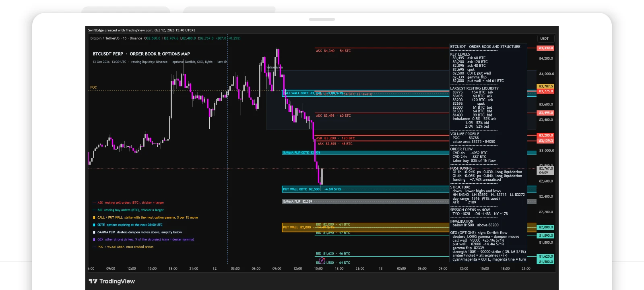Image resolution: width=644 pixels, height=290 pixels.
Task: Open the USDT currency selector
Action: pyautogui.click(x=546, y=39)
